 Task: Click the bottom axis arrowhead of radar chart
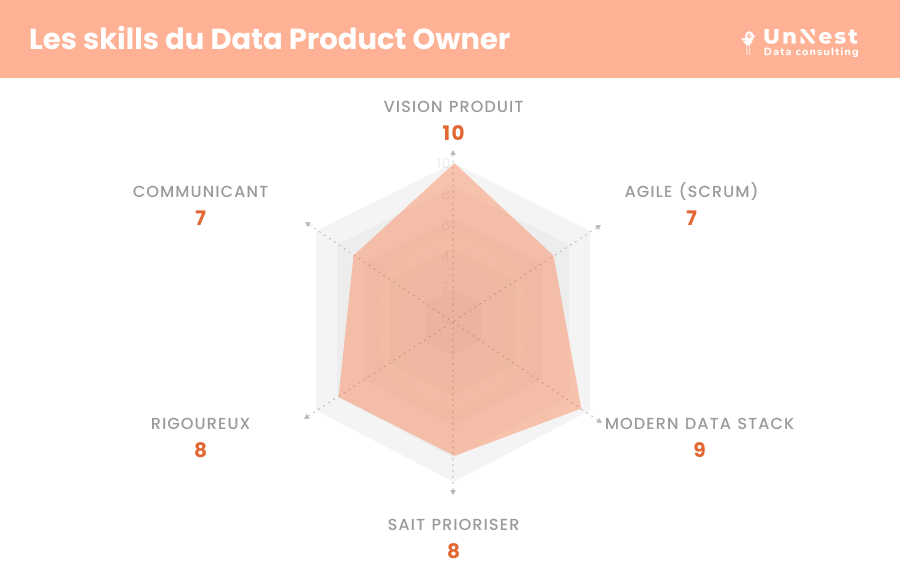453,492
